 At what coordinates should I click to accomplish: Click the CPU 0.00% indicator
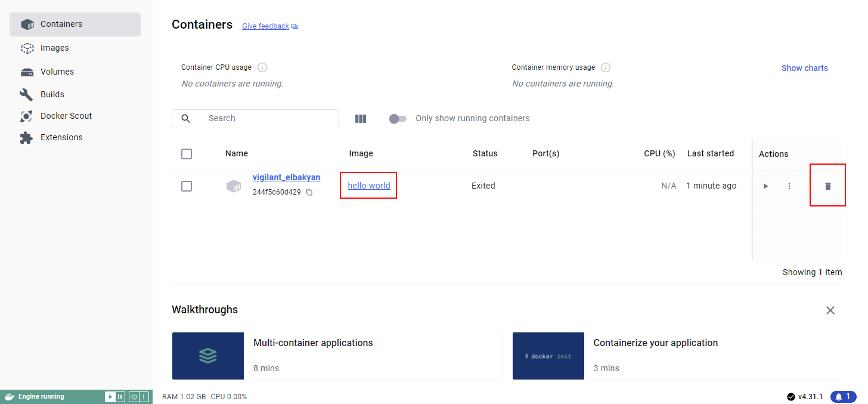(x=229, y=397)
